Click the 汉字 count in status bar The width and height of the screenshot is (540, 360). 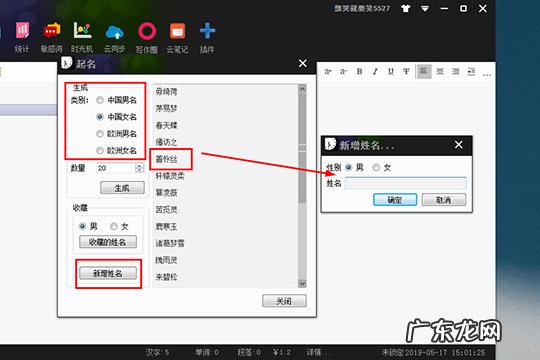157,352
